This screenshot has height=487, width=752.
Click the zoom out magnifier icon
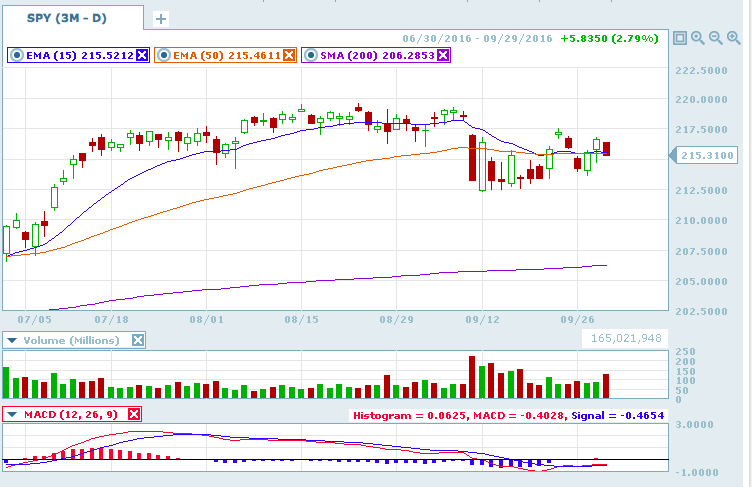[x=716, y=38]
